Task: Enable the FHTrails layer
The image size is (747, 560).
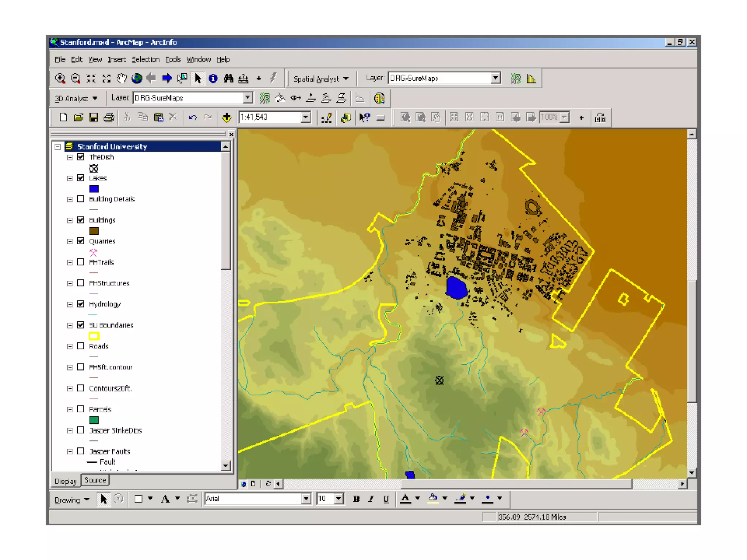Action: coord(81,262)
